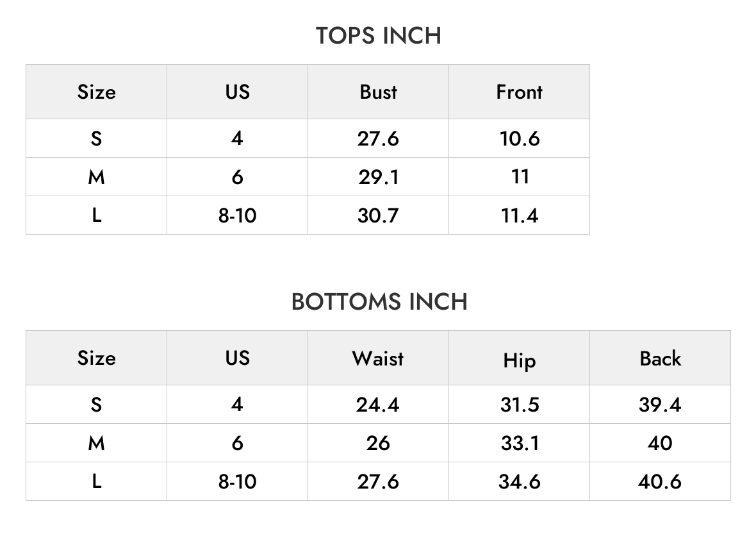Screen dimensions: 756x545
Task: Click the M size cell in bottoms table
Action: [97, 443]
